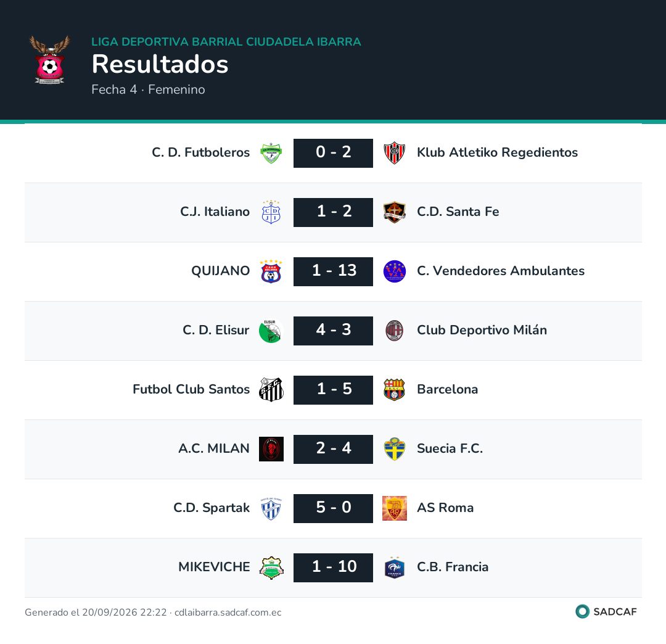The height and width of the screenshot is (644, 666).
Task: Click the Club Deportivo Milán crest
Action: pyautogui.click(x=395, y=331)
